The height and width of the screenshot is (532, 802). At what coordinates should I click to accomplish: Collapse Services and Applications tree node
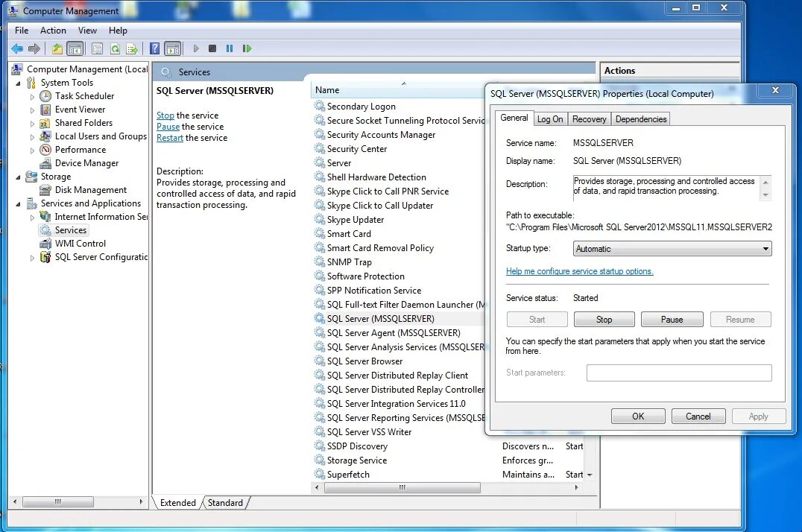coord(19,203)
